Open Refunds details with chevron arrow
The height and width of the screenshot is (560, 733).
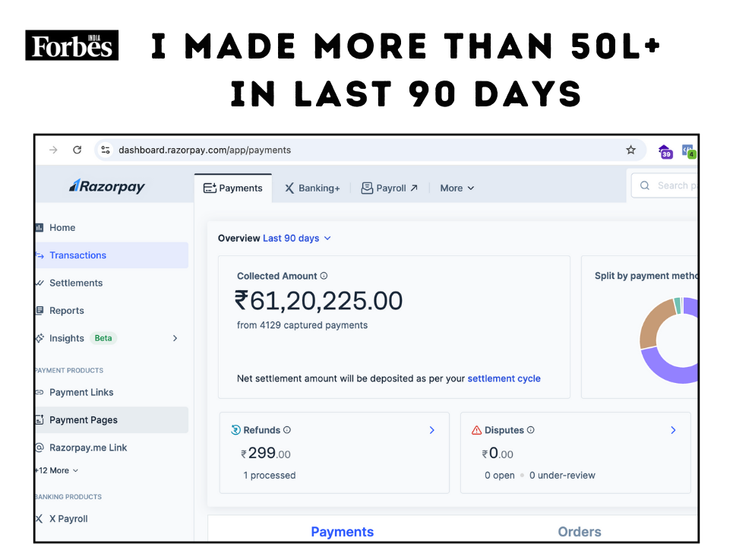point(431,430)
